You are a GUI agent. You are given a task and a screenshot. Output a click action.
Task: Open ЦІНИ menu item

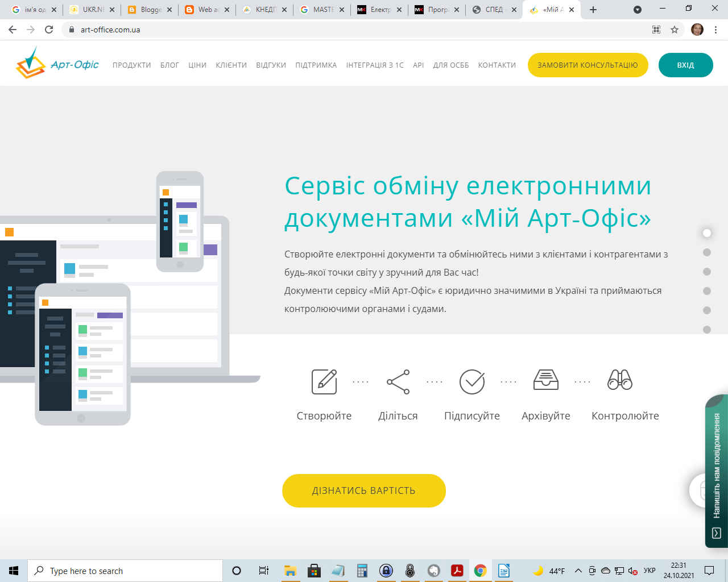pos(197,65)
